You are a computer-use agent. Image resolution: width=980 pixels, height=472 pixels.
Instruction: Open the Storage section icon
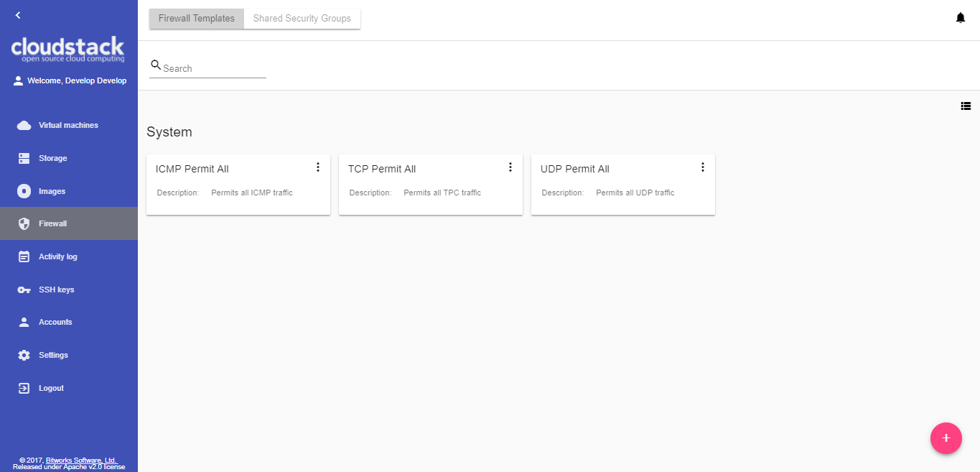(24, 158)
